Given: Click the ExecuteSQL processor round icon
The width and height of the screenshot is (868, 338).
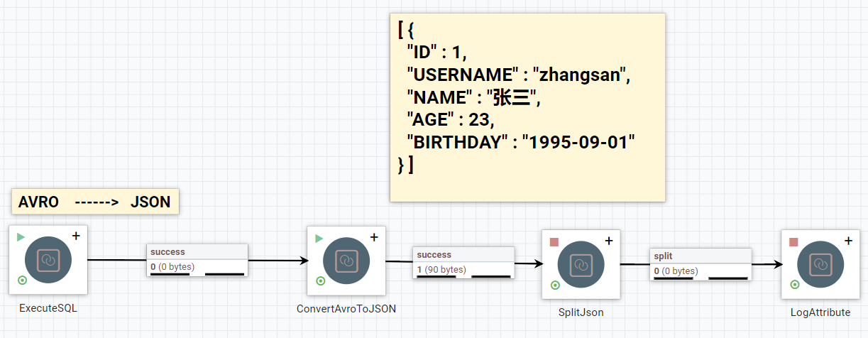Looking at the screenshot, I should click(48, 261).
